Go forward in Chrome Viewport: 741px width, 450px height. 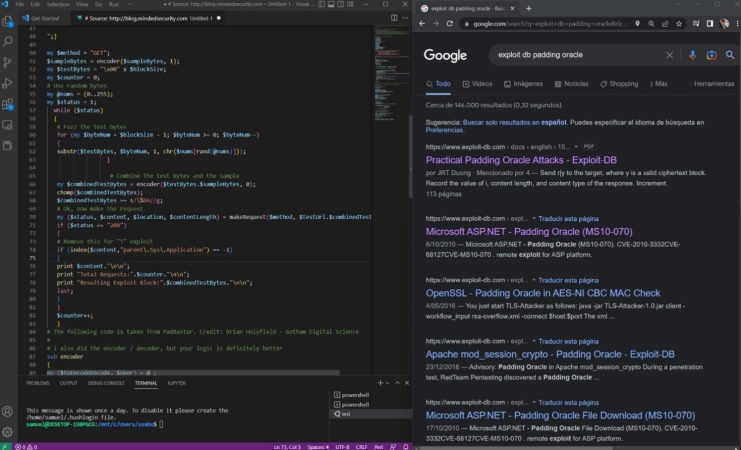[x=436, y=24]
